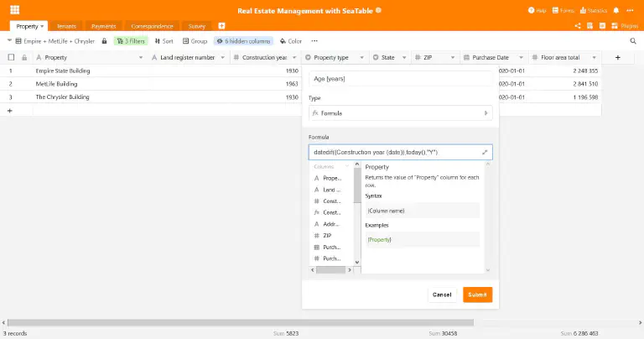Image resolution: width=644 pixels, height=339 pixels.
Task: Click the column list horizontal scrollbar
Action: (x=331, y=270)
